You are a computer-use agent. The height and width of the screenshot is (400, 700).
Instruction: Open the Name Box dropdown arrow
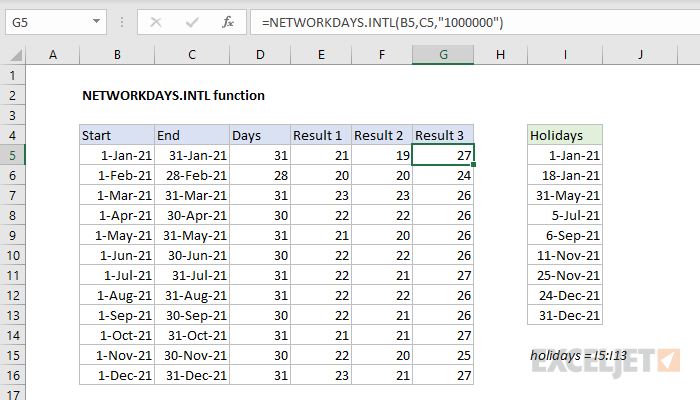pos(96,21)
